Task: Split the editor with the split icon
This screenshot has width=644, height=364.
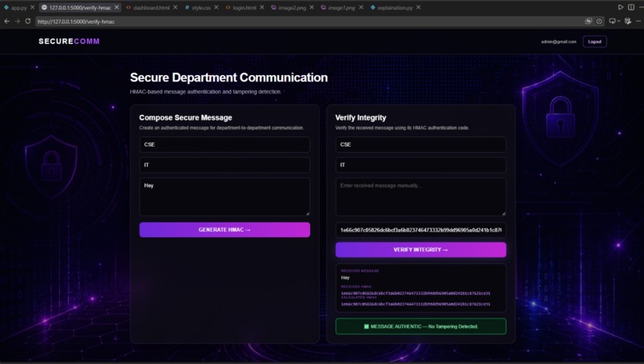Action: (x=631, y=7)
